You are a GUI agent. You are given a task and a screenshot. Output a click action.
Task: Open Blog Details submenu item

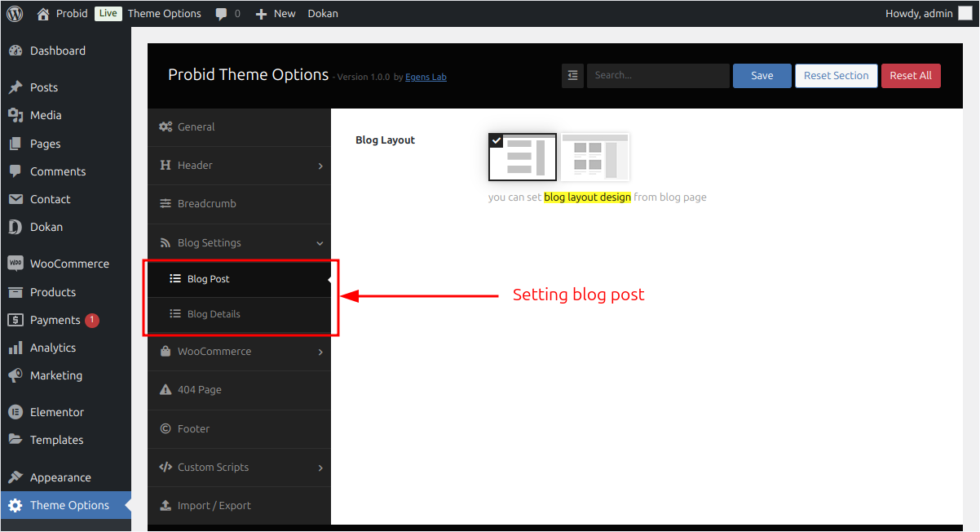[240, 314]
